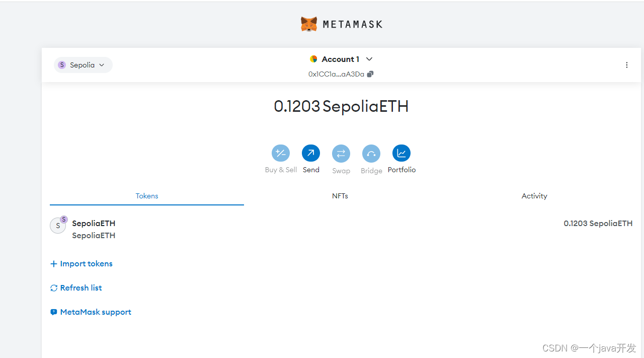Click the Portfolio label under icon
Image resolution: width=644 pixels, height=358 pixels.
(401, 170)
